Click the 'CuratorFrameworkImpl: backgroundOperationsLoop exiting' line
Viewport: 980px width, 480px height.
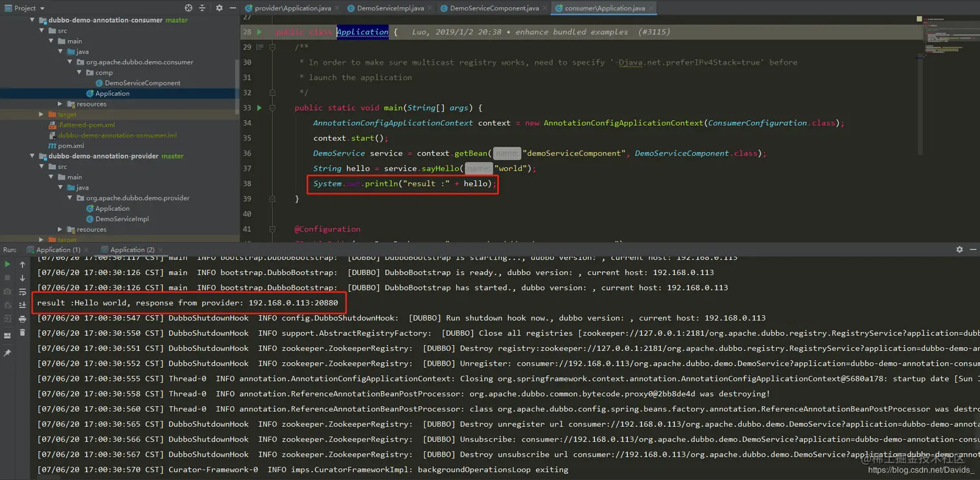click(x=303, y=469)
